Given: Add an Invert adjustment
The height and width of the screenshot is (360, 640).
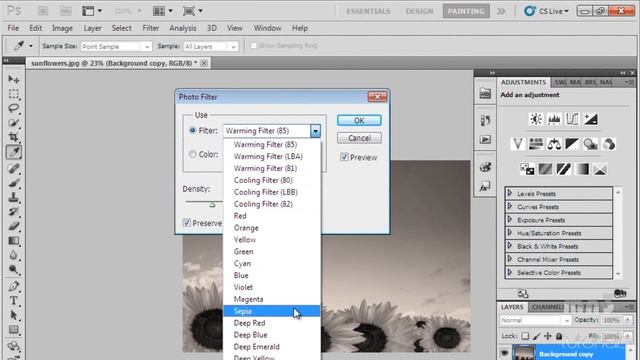Looking at the screenshot, I should pyautogui.click(x=527, y=169).
